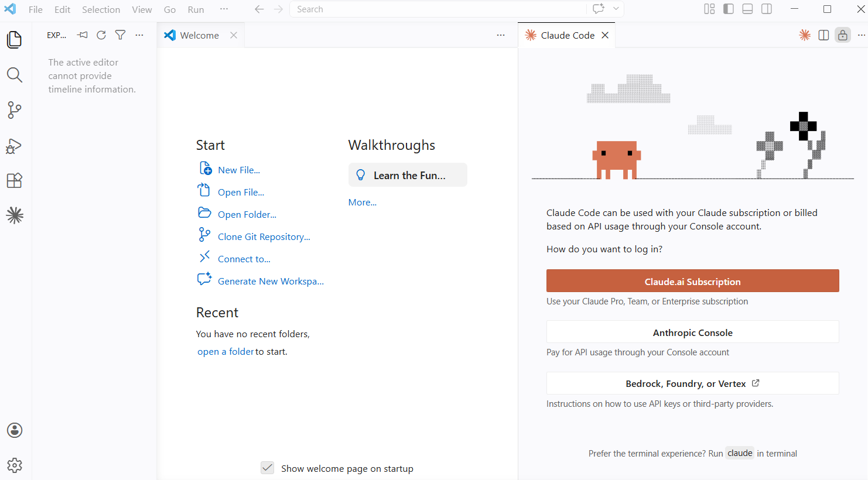The image size is (868, 480).
Task: Open Run and Debug view
Action: [15, 146]
